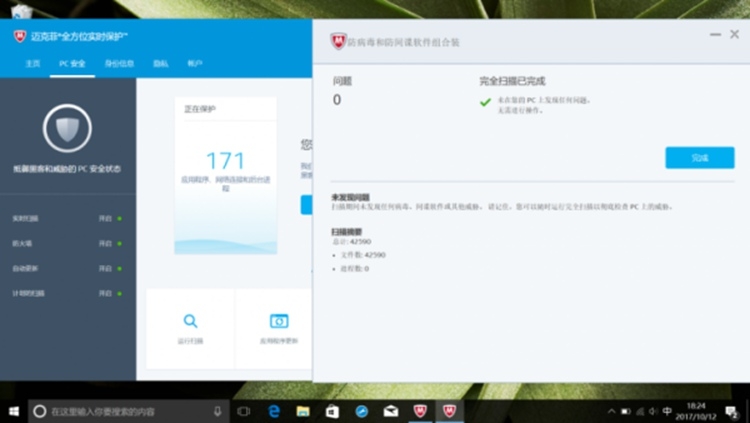
Task: Click the 正在保护 card heading
Action: (x=200, y=109)
